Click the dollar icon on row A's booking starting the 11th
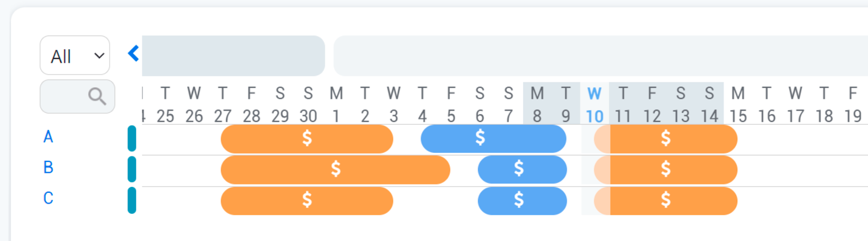 (x=666, y=138)
